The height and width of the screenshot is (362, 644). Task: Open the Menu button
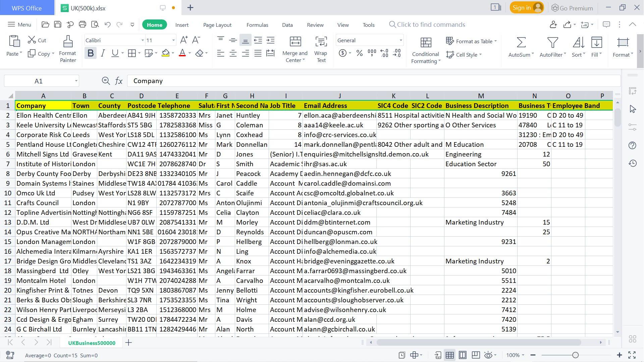[19, 24]
